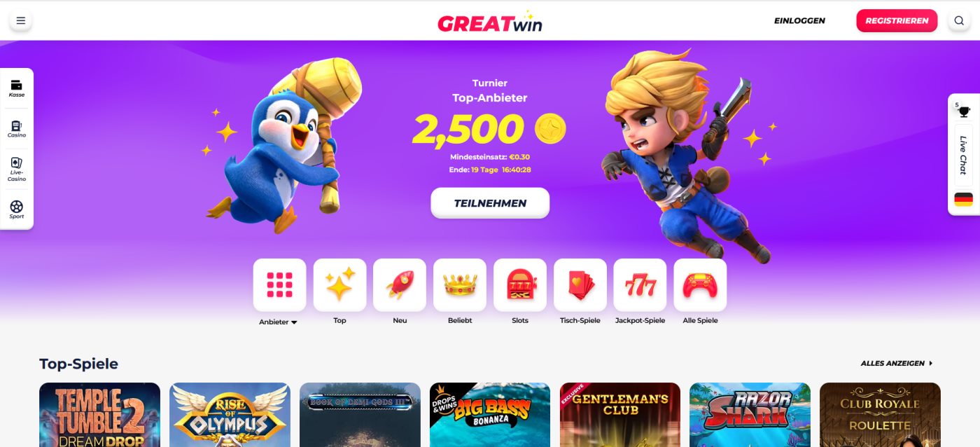Open the Kasse wallet icon
Viewport: 980px width, 447px height.
click(x=17, y=88)
